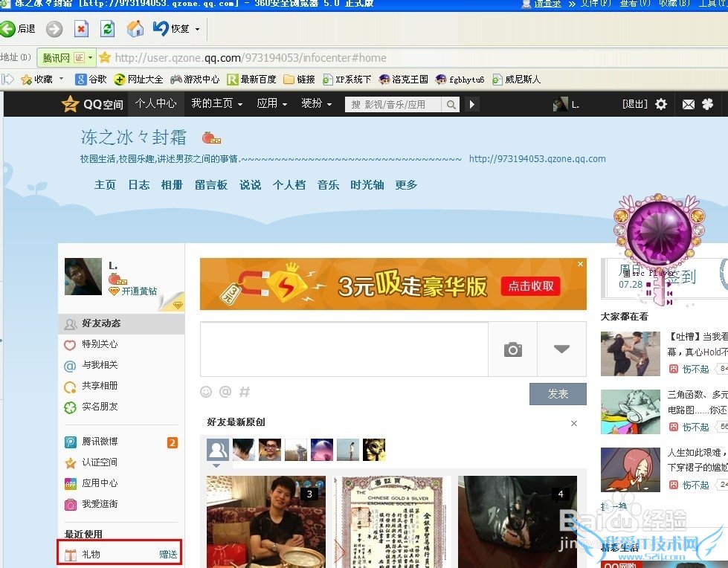Expand the 我的主页 menu
The height and width of the screenshot is (568, 728).
[217, 103]
